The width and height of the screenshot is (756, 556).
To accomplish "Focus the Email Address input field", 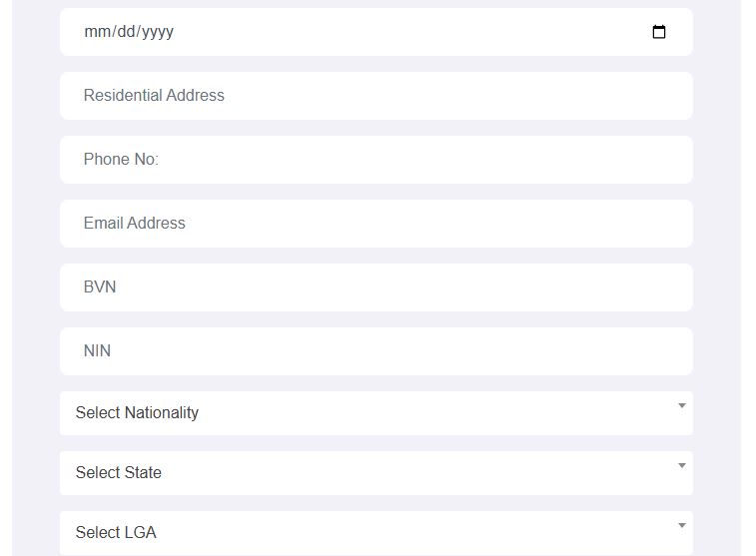I will 377,223.
